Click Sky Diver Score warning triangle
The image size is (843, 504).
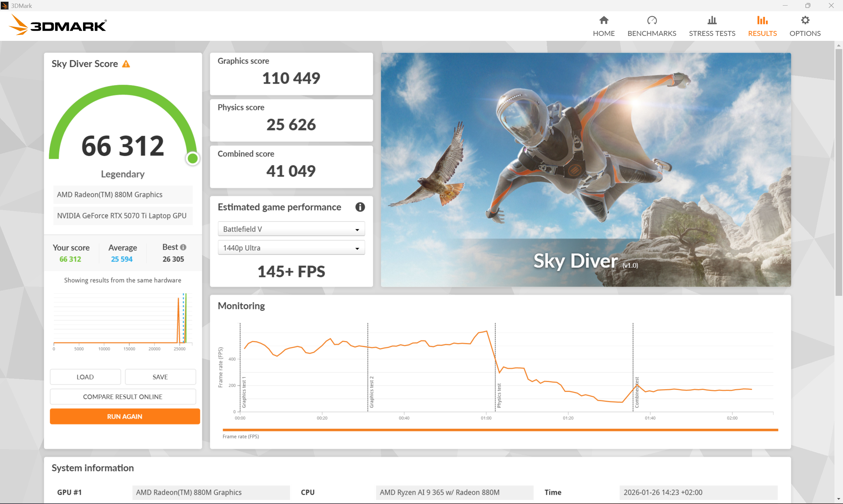[x=126, y=64]
